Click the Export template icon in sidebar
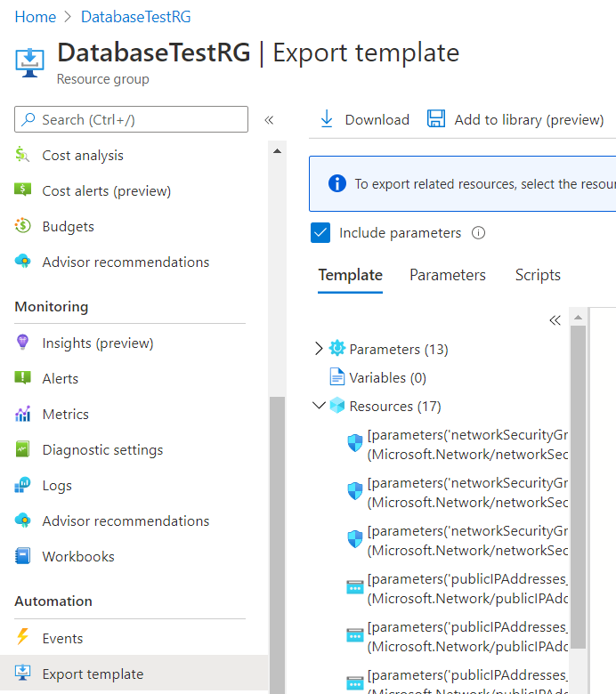Screen dimensions: 616x694 (x=22, y=673)
